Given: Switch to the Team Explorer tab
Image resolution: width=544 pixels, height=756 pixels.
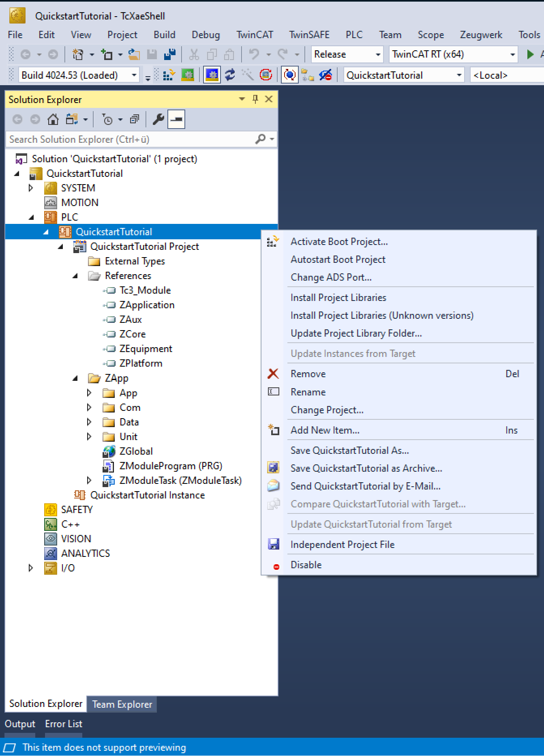Looking at the screenshot, I should [x=122, y=704].
